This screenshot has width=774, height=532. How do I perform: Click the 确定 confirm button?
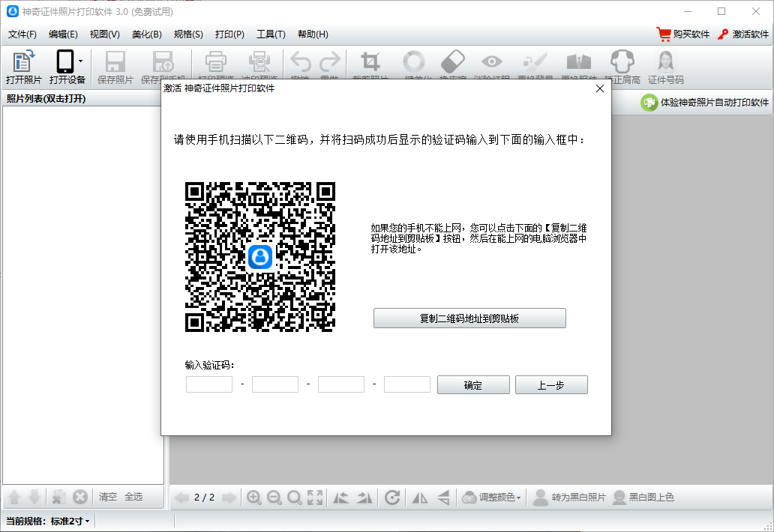pos(473,385)
